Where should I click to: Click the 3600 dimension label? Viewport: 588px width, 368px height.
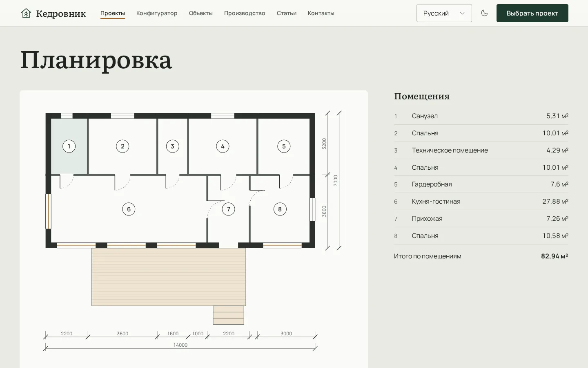click(122, 334)
